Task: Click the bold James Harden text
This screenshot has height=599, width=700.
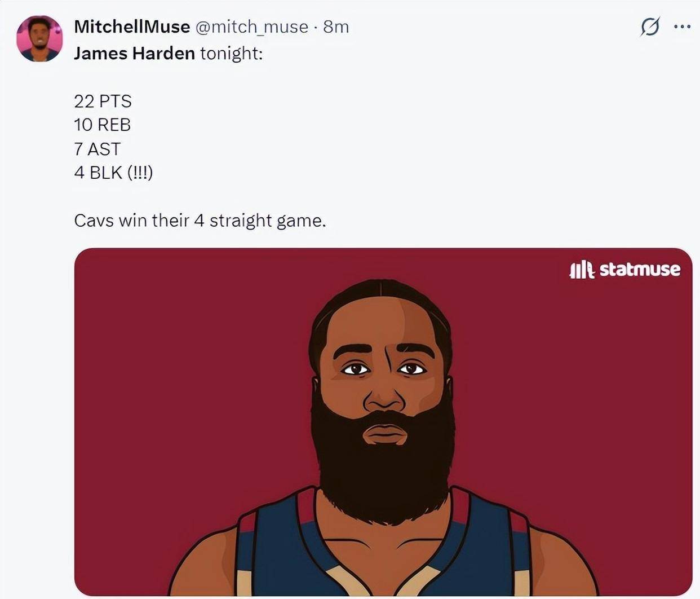Action: point(134,54)
